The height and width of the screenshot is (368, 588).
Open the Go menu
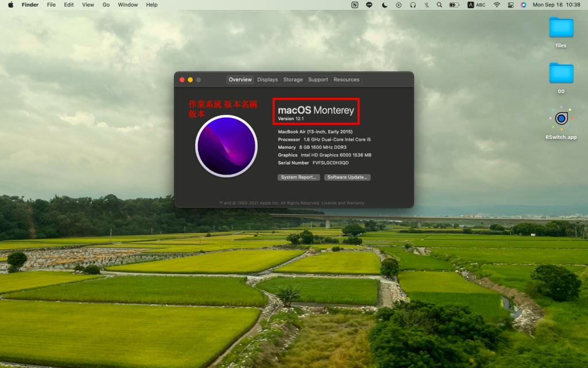pos(106,5)
